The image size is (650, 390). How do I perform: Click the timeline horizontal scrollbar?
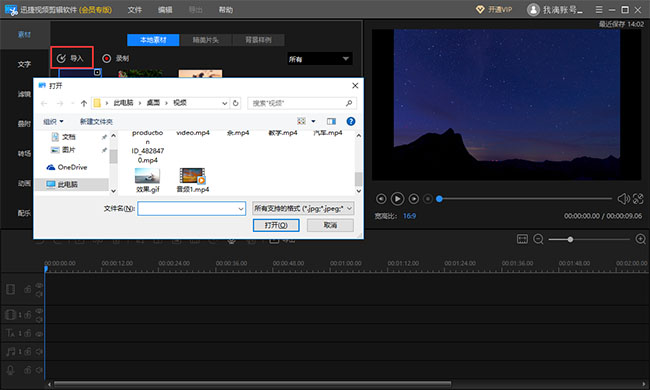[x=252, y=384]
